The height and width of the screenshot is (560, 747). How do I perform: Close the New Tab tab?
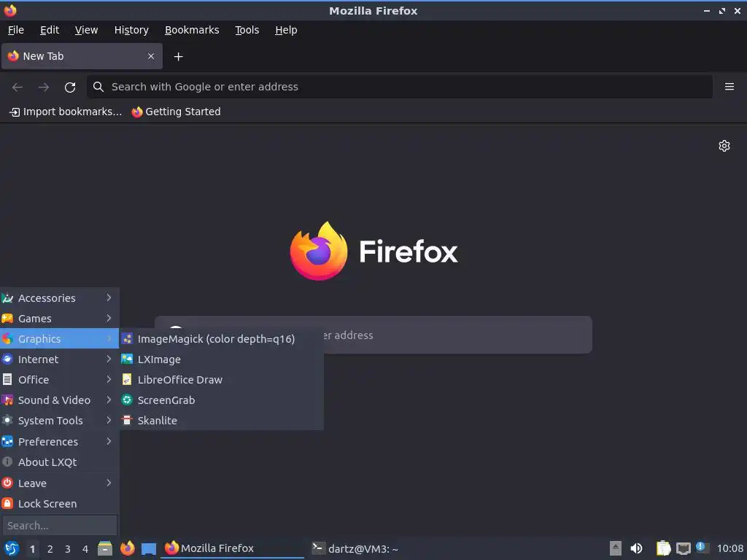click(x=151, y=56)
